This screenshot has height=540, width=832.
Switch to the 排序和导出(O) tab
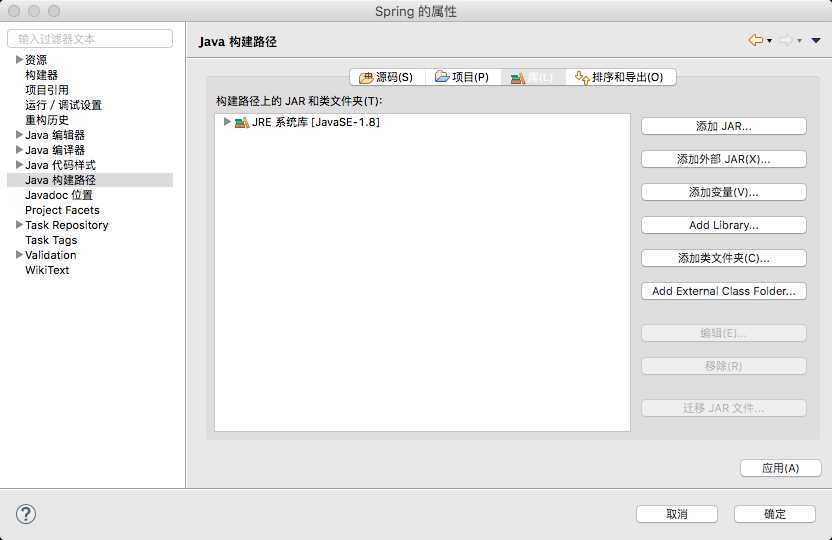pos(620,77)
